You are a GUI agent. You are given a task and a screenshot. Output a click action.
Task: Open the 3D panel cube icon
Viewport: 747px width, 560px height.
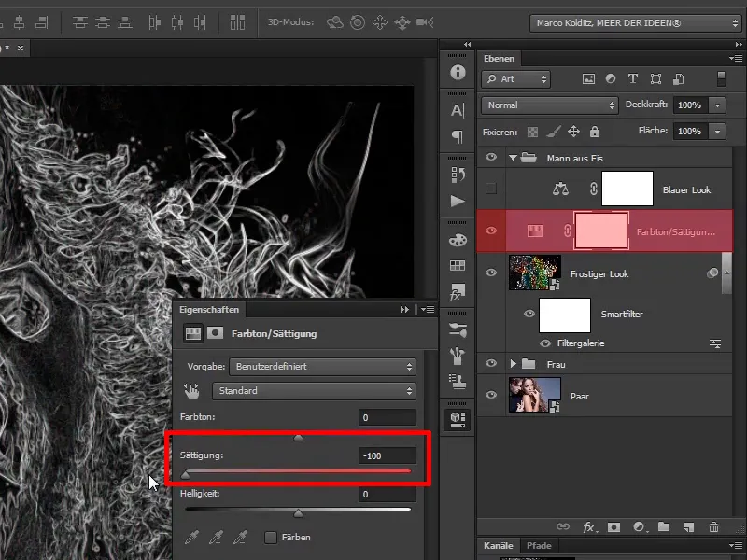click(458, 419)
